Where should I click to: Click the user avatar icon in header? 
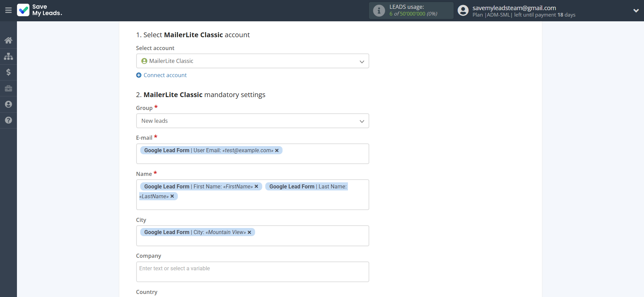(463, 10)
